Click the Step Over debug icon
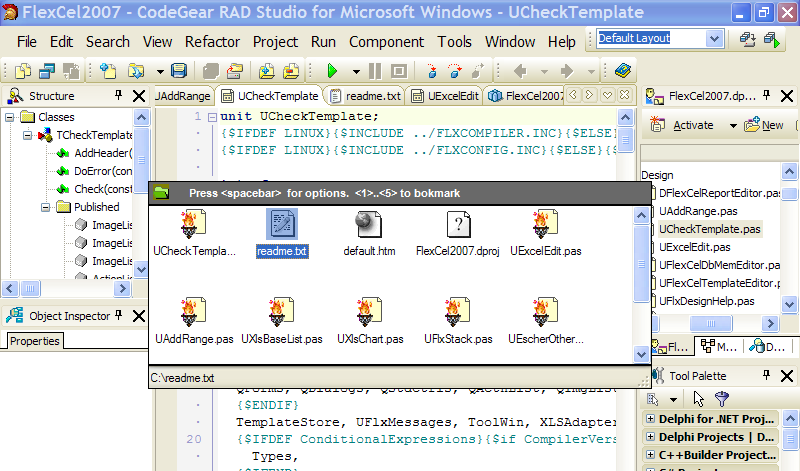The image size is (800, 471). 454,71
